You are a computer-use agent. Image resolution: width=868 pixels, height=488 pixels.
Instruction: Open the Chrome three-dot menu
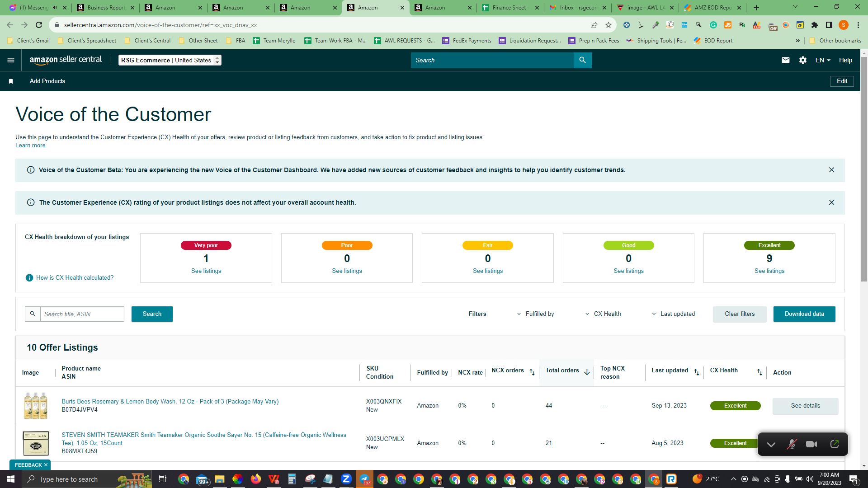pyautogui.click(x=858, y=25)
